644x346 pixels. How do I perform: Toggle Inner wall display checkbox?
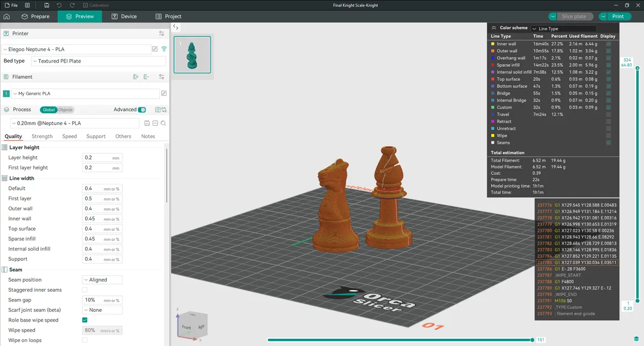click(608, 44)
